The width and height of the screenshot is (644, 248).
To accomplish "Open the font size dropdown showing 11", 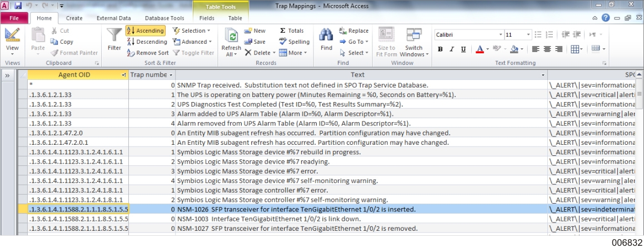I will pos(528,35).
